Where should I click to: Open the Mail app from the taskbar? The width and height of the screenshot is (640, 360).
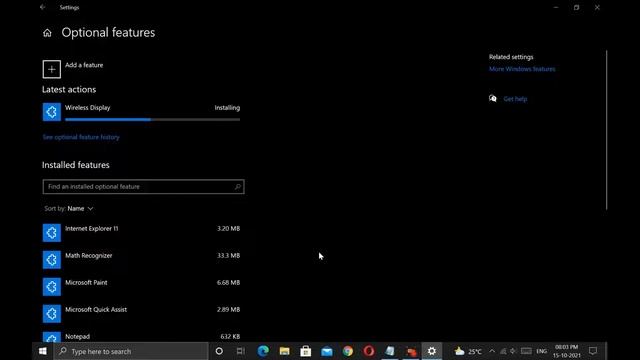[327, 351]
